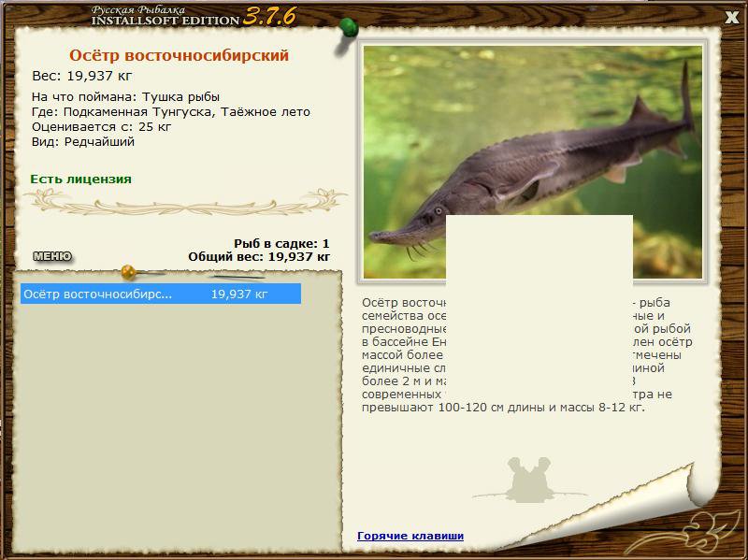Select the Осётр восточносибирский keepnet row
The image size is (748, 560).
pyautogui.click(x=160, y=294)
